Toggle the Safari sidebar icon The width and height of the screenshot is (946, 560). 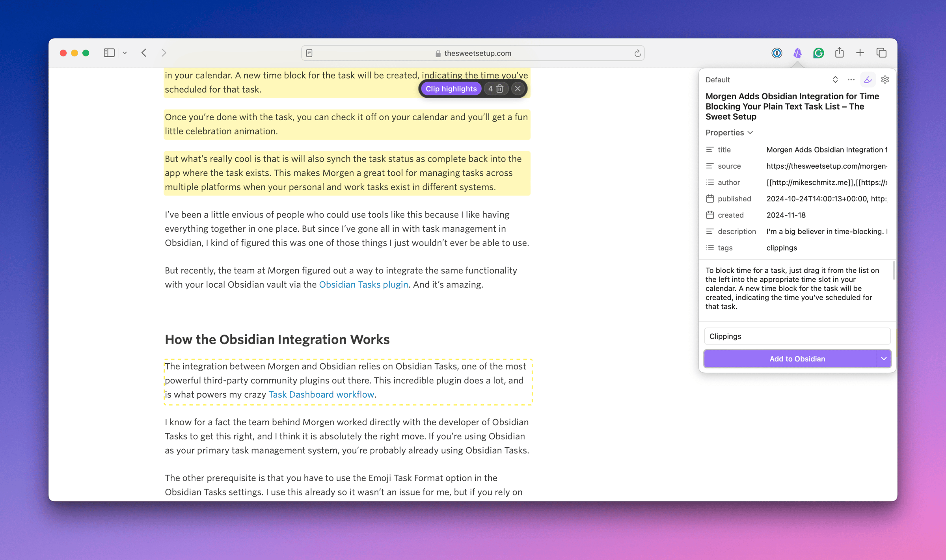coord(109,53)
